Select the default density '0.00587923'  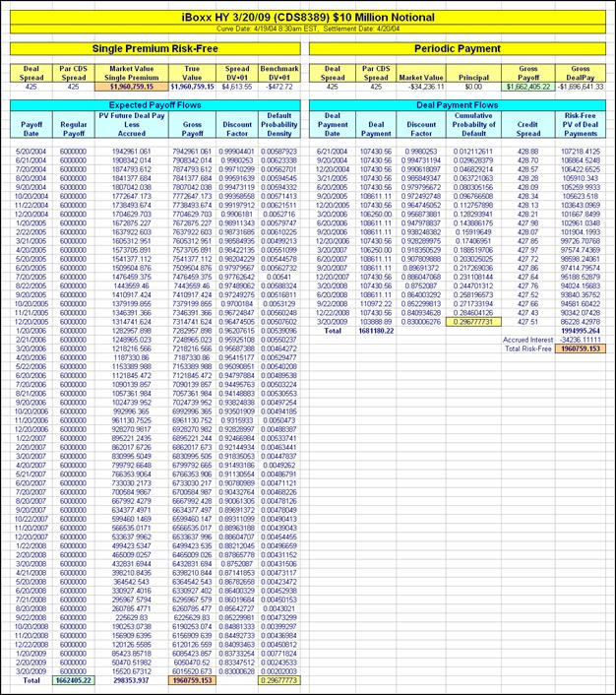(279, 152)
